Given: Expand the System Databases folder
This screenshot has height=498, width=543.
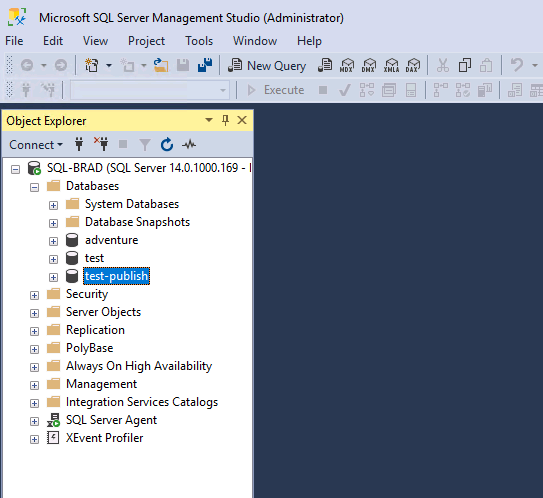Looking at the screenshot, I should 53,205.
